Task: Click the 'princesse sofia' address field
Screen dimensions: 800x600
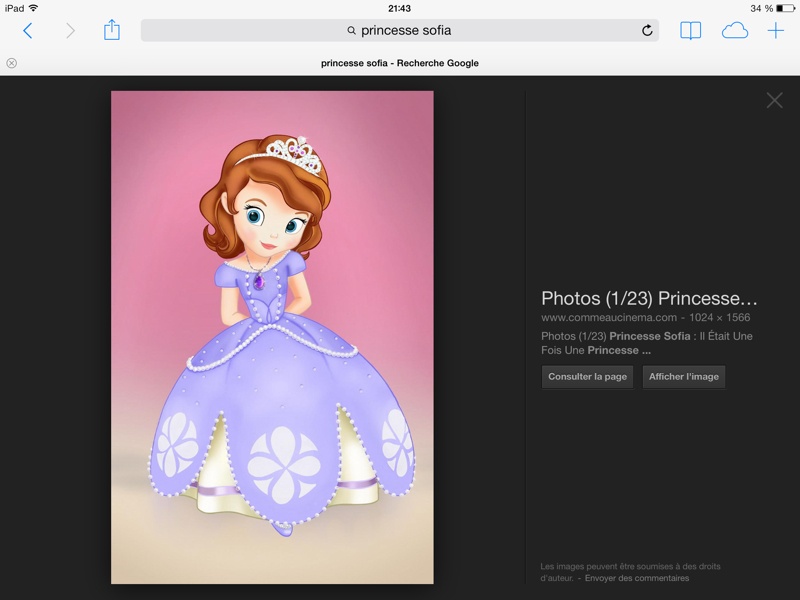Action: coord(400,31)
